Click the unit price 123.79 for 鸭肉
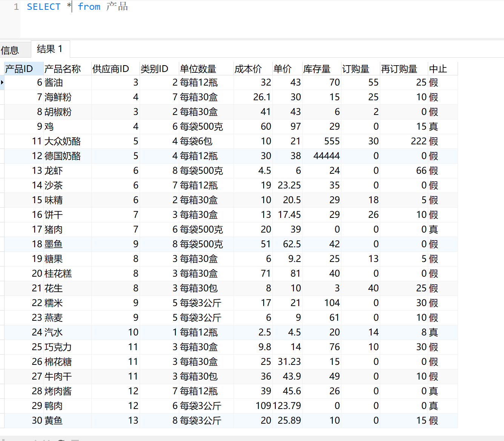Image resolution: width=504 pixels, height=441 pixels. (x=287, y=406)
